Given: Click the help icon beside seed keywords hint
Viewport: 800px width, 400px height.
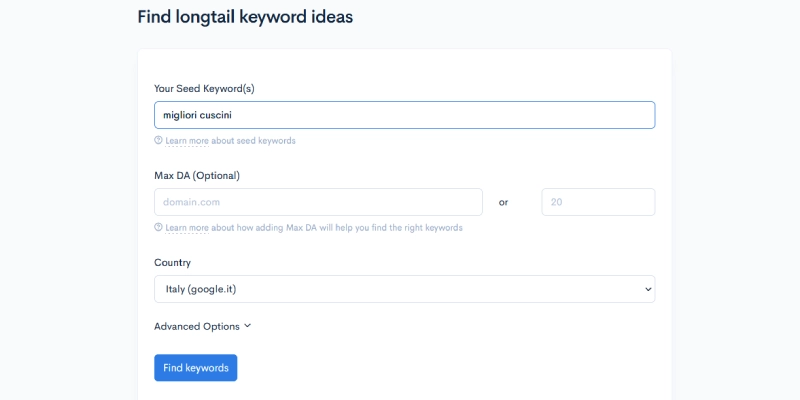Looking at the screenshot, I should [158, 140].
